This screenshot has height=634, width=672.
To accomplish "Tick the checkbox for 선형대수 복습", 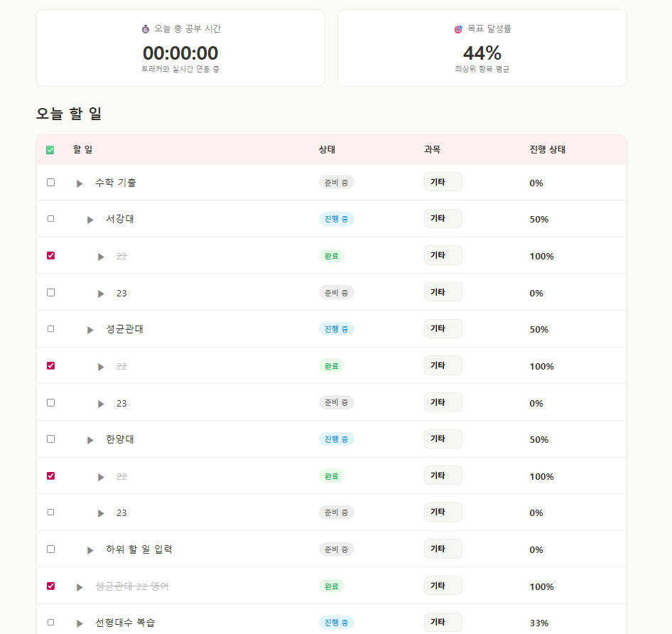I will click(50, 622).
